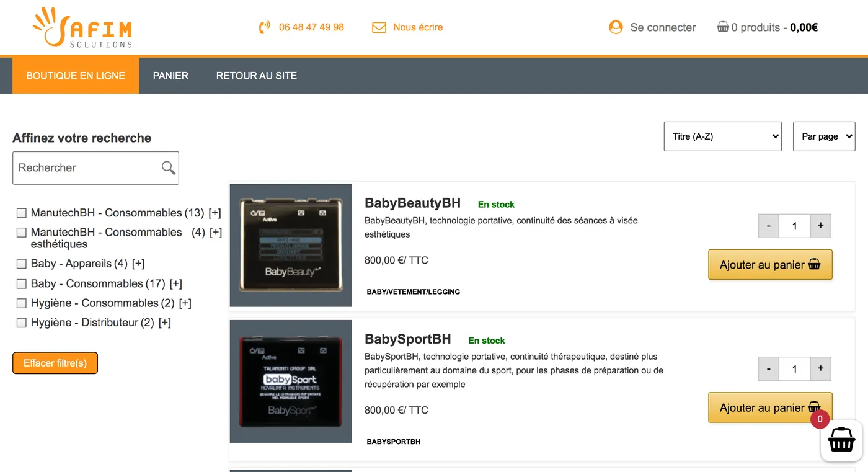
Task: Go to the Panier menu item
Action: pos(170,76)
